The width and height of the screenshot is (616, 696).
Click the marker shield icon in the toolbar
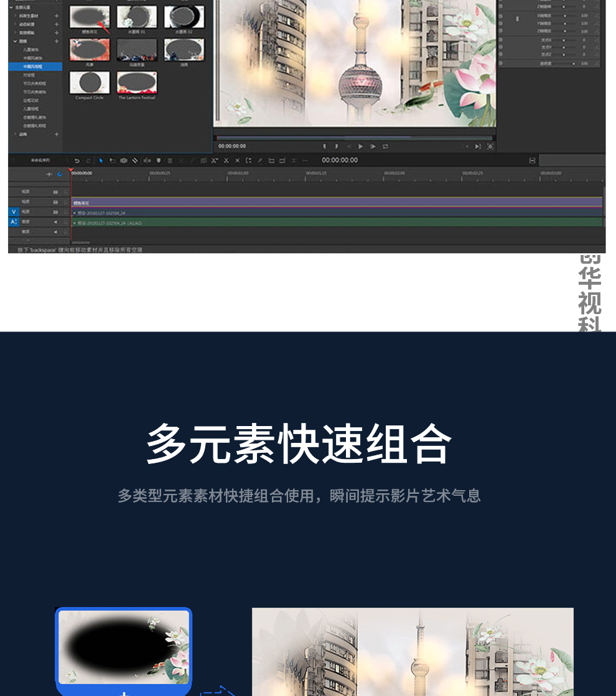(x=159, y=160)
